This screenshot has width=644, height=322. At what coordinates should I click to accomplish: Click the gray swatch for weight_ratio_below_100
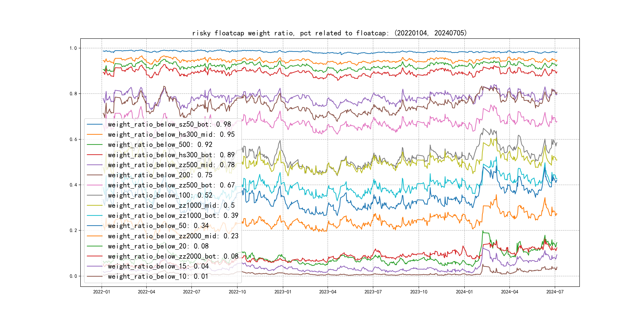tap(94, 195)
